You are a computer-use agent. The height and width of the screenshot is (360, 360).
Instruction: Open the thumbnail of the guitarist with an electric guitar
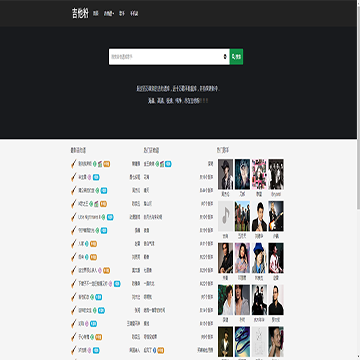276,216
